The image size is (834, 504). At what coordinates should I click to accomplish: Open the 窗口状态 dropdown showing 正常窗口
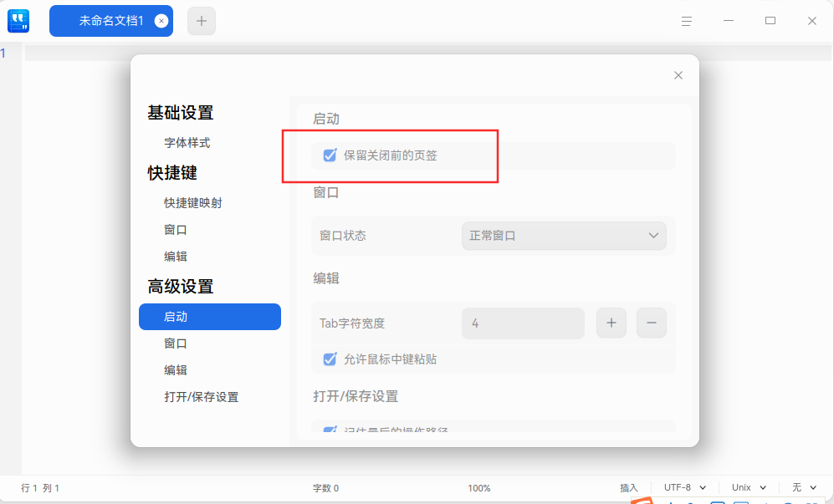(x=564, y=236)
